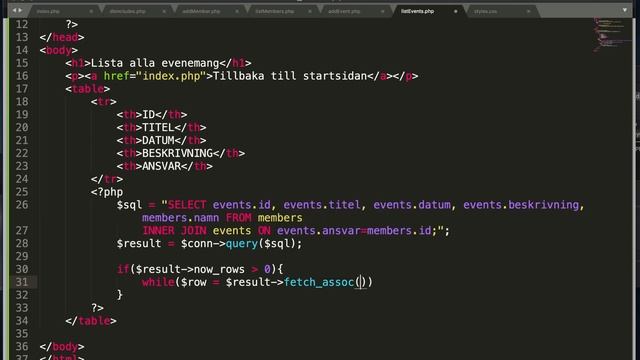Click the 'index.php' href string
Screen dimensions: 640x360
click(x=171, y=76)
